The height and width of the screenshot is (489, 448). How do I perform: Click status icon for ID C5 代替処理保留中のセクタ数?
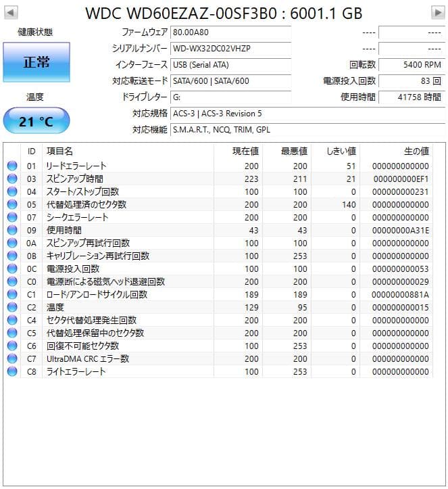pos(12,333)
